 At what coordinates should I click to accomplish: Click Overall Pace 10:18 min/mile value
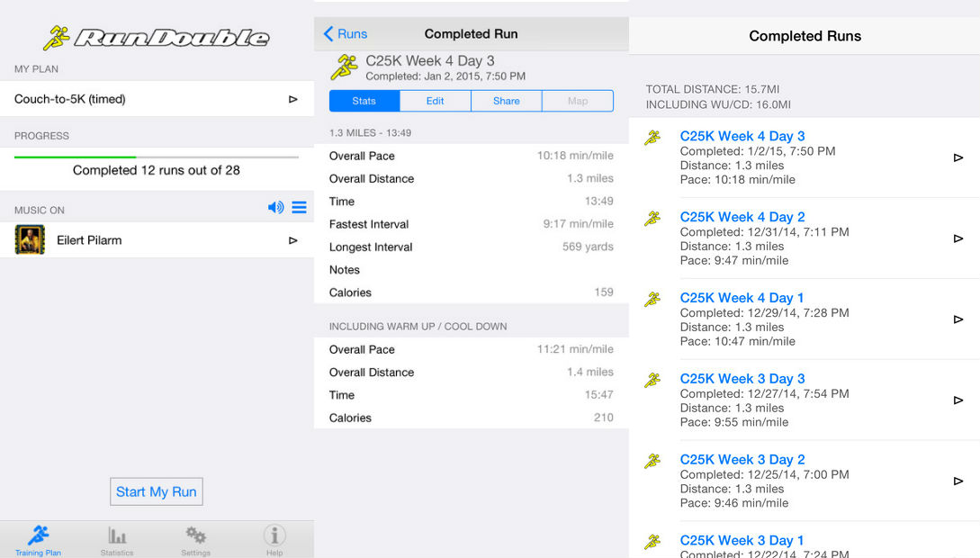click(x=575, y=156)
